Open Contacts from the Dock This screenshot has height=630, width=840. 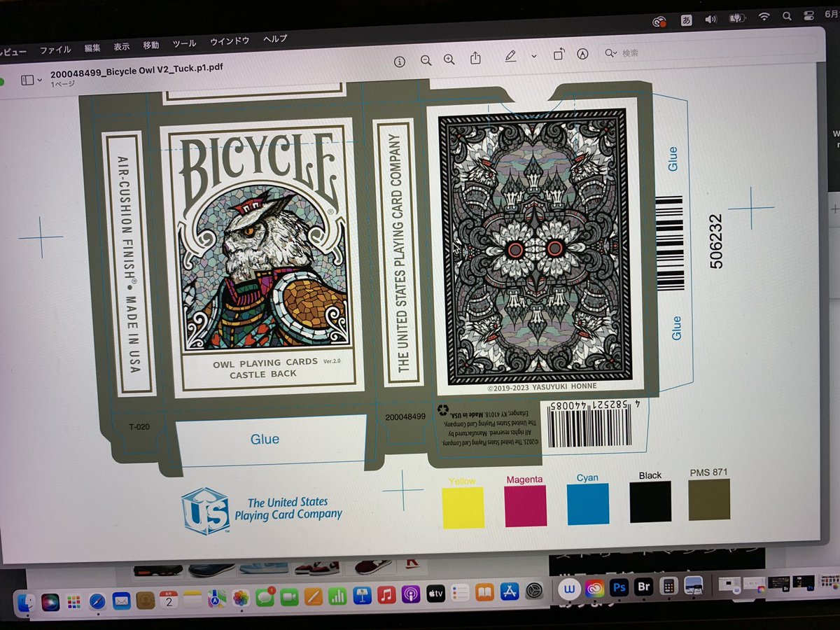pos(145,600)
